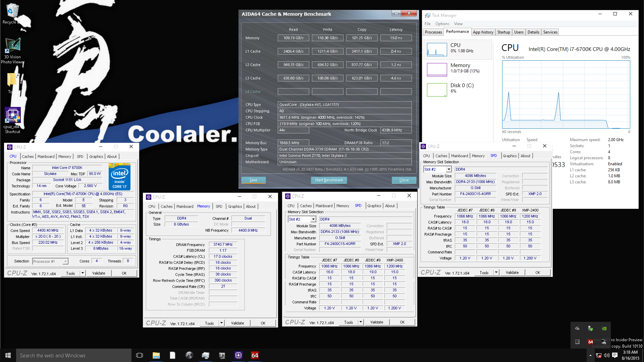Click the volume speaker tray icon
644x362 pixels.
coord(606,355)
